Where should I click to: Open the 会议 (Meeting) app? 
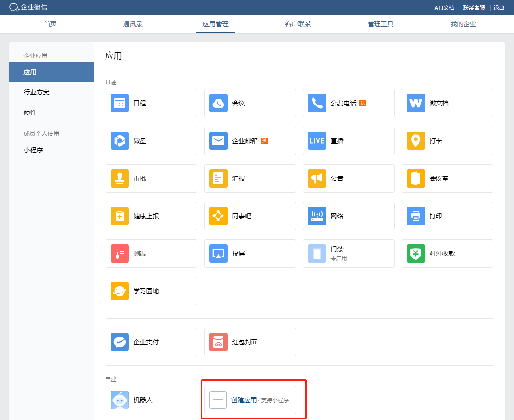(250, 103)
